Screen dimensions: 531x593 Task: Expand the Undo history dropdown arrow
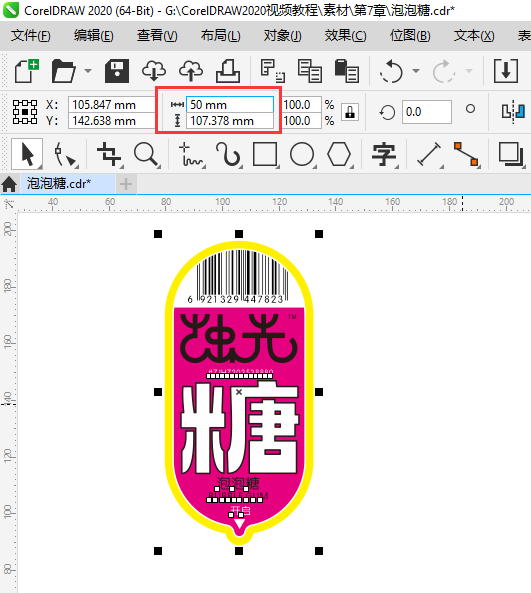pos(416,71)
